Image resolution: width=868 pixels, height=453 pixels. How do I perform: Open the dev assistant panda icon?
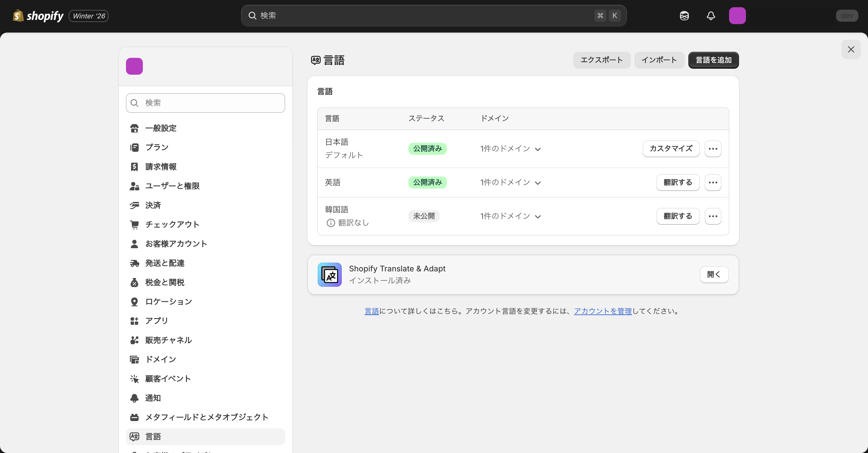684,15
